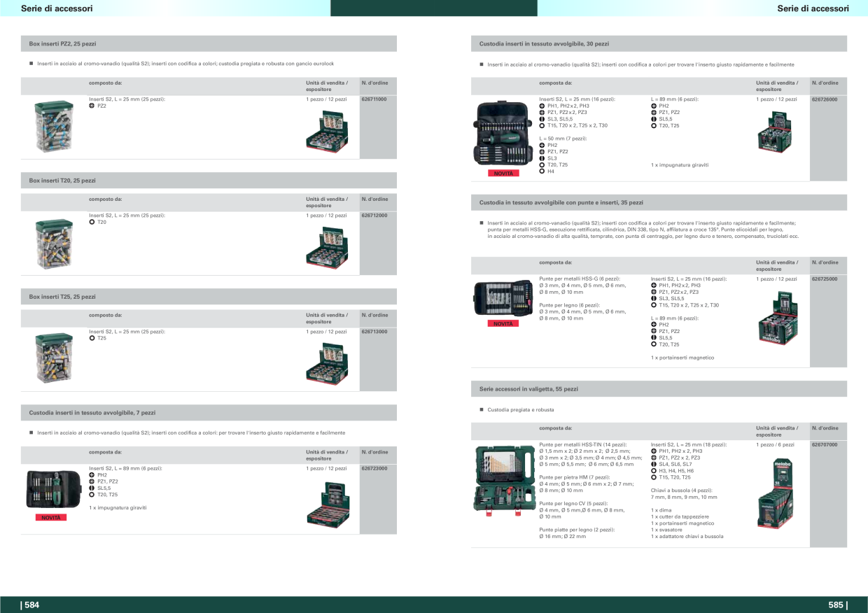Click 'Chiavi a bussola (4 pezzi):' text
The width and height of the screenshot is (868, 613).
tap(682, 491)
